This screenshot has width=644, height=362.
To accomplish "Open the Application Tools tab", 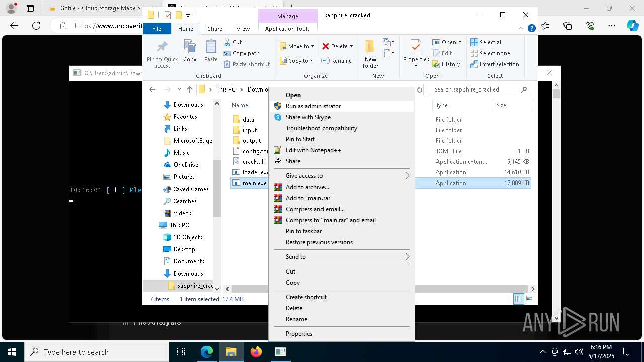I will pyautogui.click(x=287, y=29).
